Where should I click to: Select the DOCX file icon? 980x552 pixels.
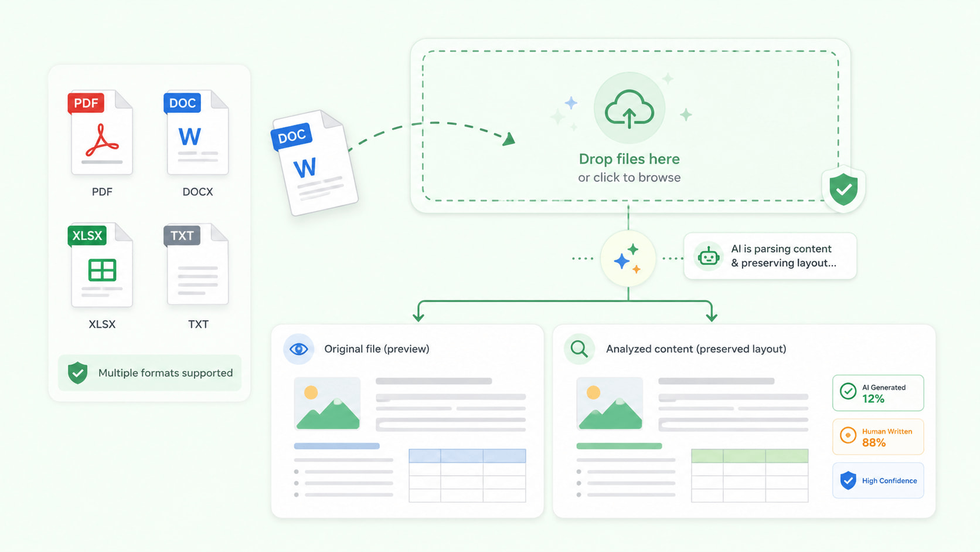[196, 133]
